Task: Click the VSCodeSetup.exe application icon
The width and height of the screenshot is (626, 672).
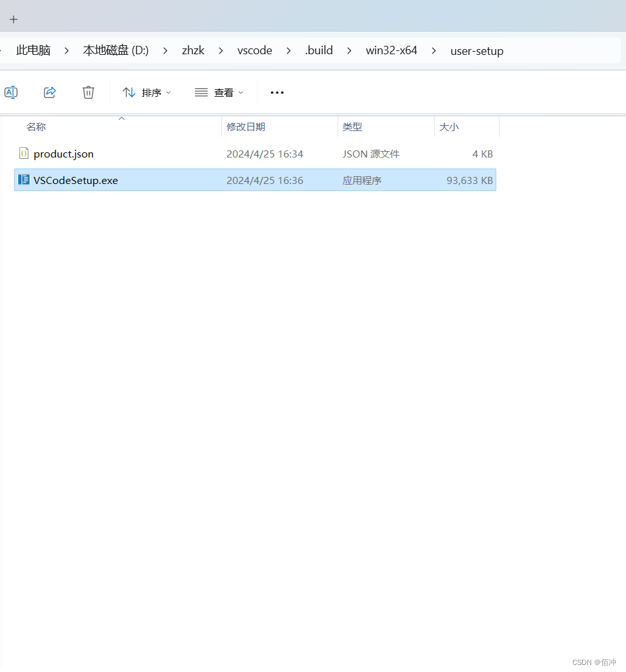Action: (x=23, y=180)
